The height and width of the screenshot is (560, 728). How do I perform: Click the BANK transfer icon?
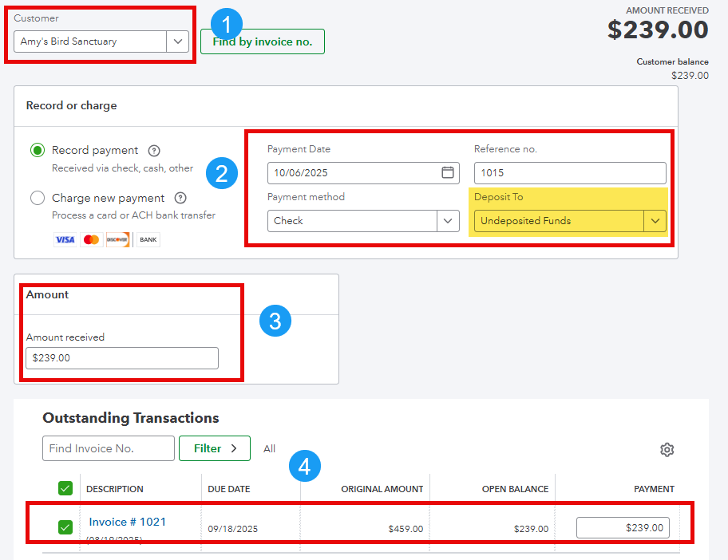(148, 239)
